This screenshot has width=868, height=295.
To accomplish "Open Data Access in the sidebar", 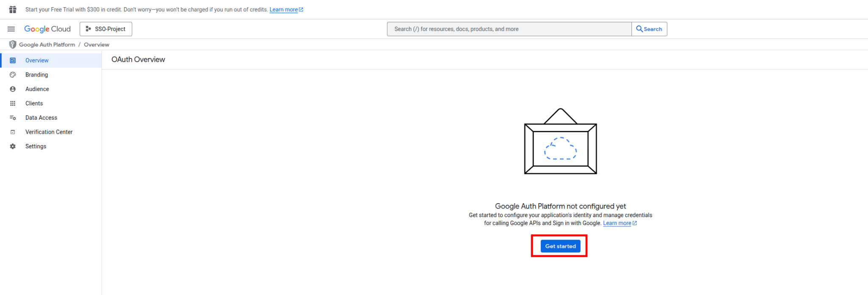I will [x=51, y=118].
